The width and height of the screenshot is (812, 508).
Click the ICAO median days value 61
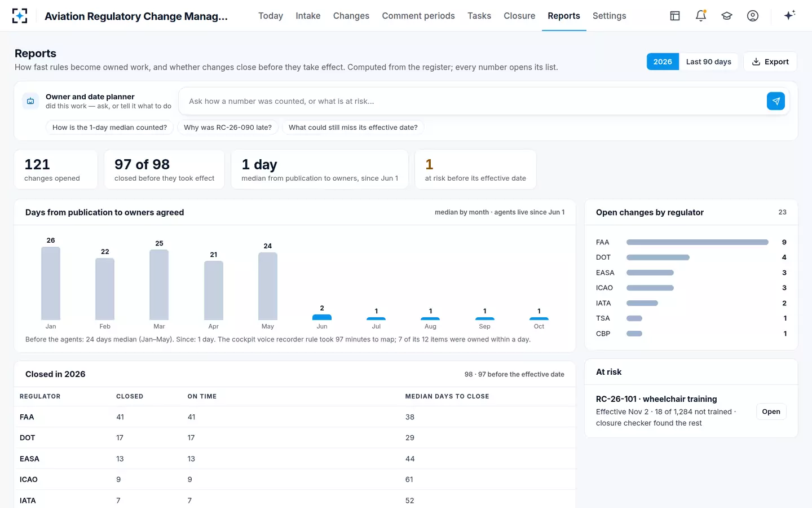click(x=409, y=480)
